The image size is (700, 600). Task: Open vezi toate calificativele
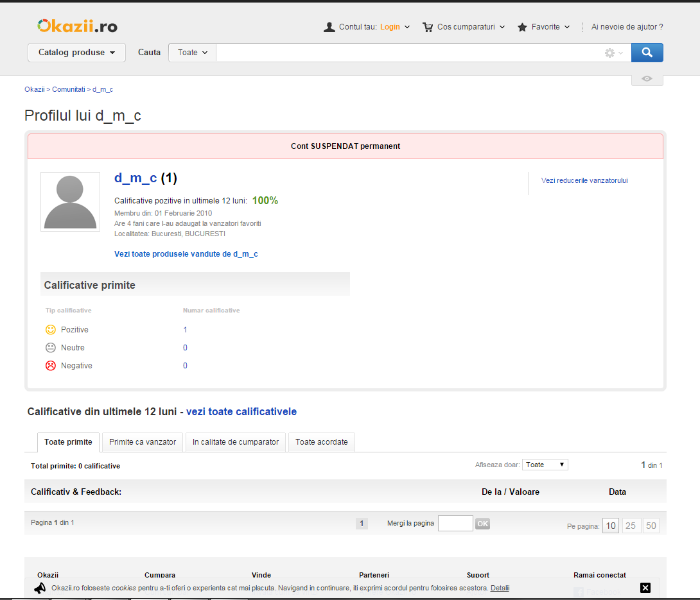pos(241,411)
